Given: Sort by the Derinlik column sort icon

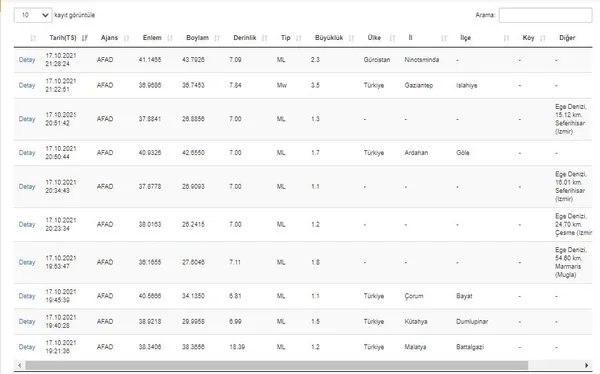Looking at the screenshot, I should point(264,38).
